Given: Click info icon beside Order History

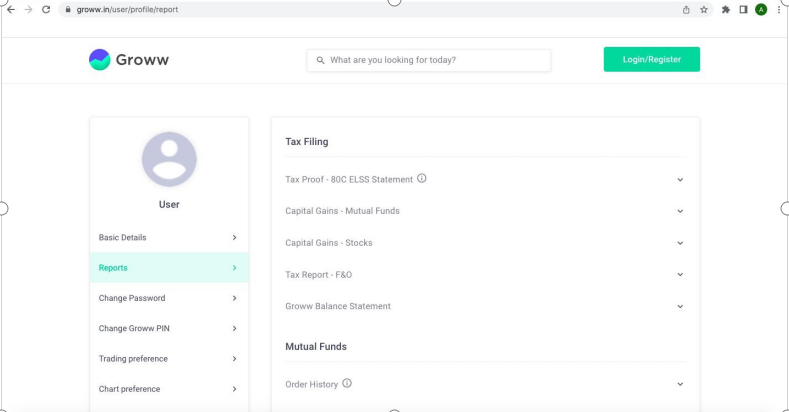Looking at the screenshot, I should (x=347, y=383).
